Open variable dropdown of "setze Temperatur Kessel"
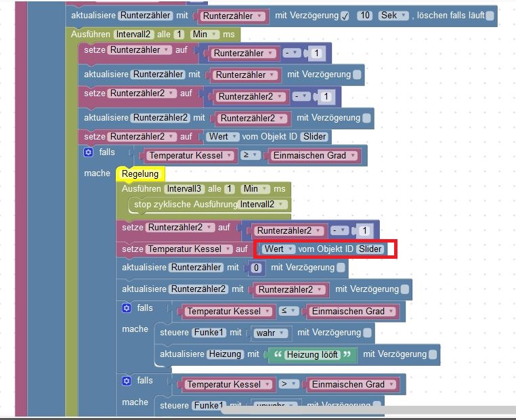 click(x=190, y=249)
